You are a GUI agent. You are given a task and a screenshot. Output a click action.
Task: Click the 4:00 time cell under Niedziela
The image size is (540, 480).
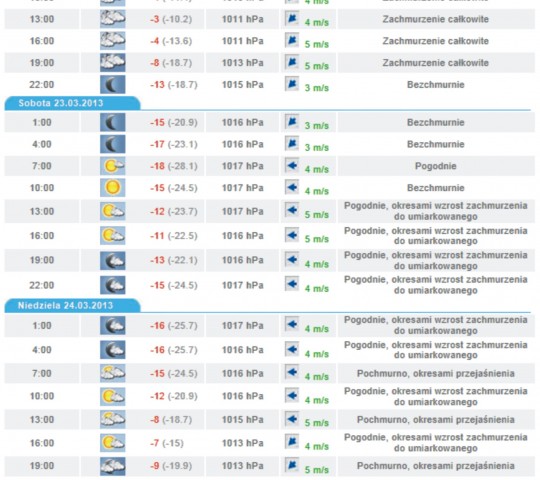42,350
